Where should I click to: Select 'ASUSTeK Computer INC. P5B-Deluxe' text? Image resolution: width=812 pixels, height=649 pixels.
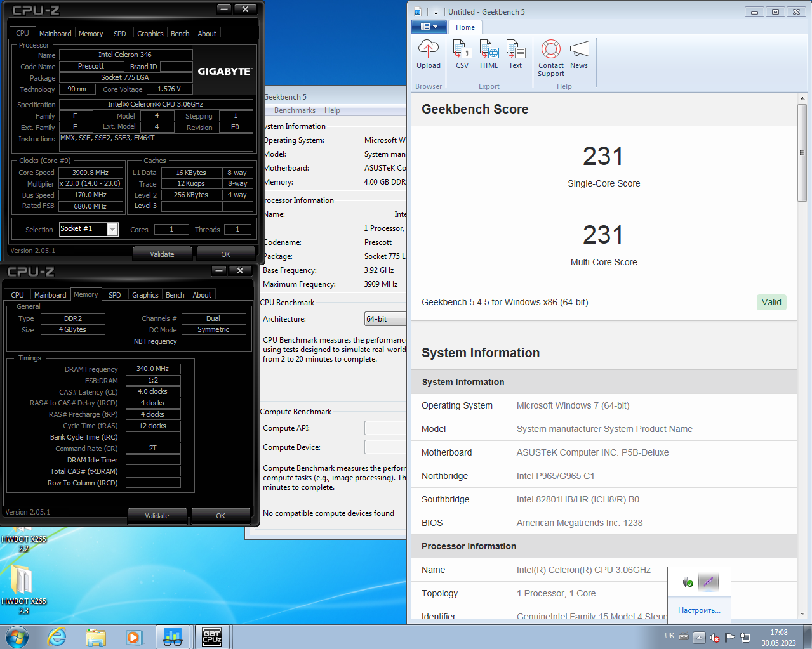592,452
